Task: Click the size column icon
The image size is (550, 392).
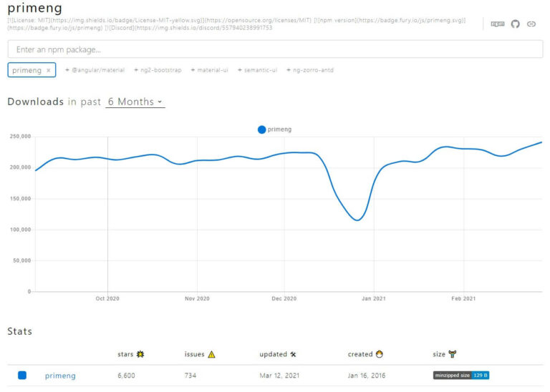Action: click(x=452, y=354)
